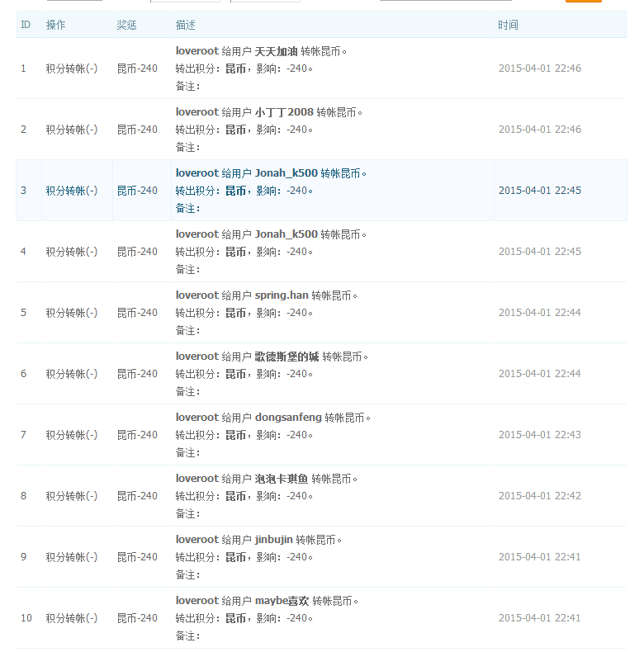Click loveroot name in row 1
The image size is (644, 652).
197,51
